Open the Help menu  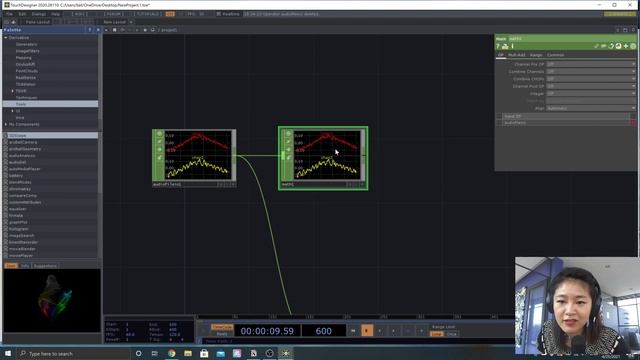tap(56, 14)
